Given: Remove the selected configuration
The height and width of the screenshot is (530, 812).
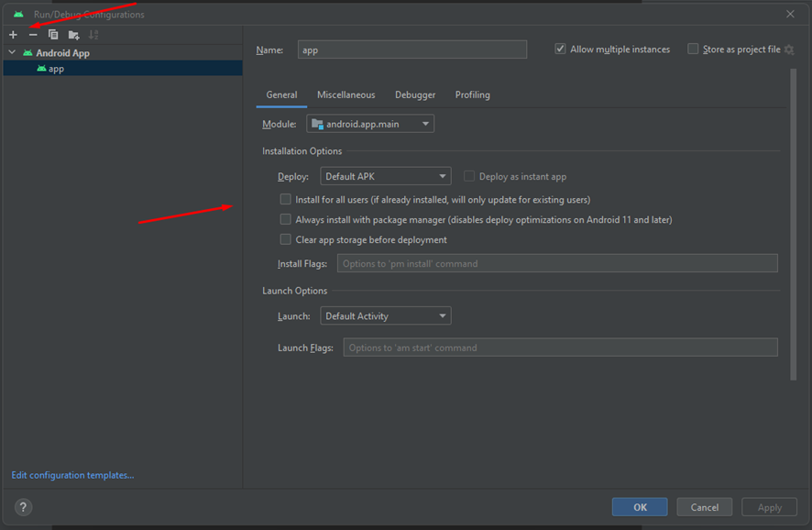Looking at the screenshot, I should pos(33,35).
